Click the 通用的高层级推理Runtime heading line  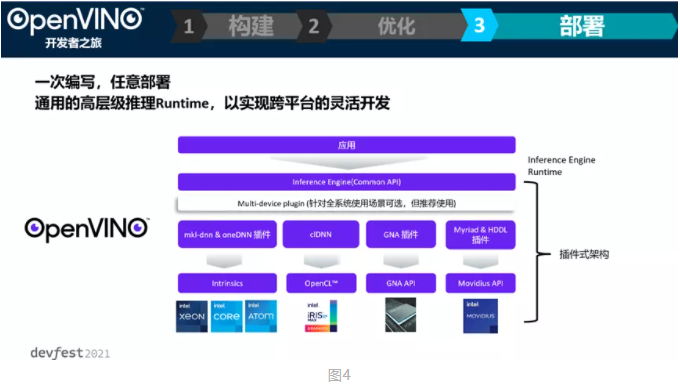(x=212, y=103)
